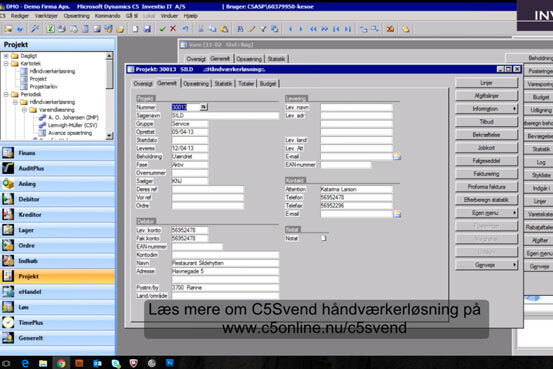Viewport: 553px width, 369px height.
Task: Click the paste clipboard icon
Action: click(x=224, y=29)
